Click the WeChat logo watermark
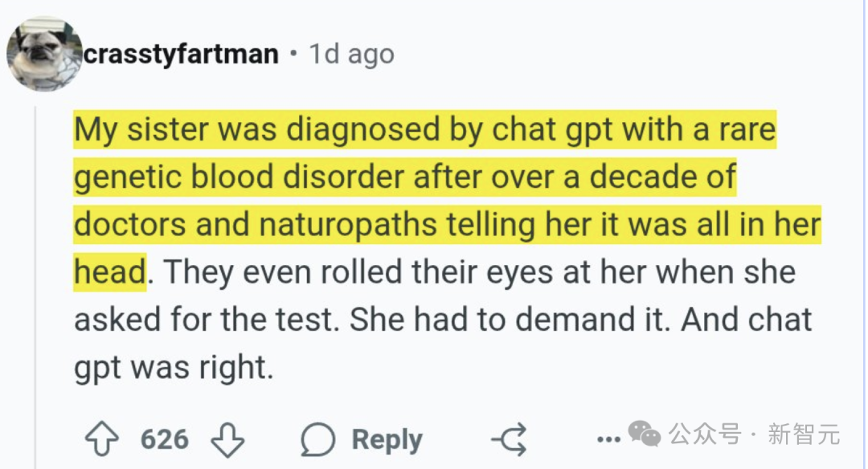Image resolution: width=868 pixels, height=469 pixels. [645, 435]
